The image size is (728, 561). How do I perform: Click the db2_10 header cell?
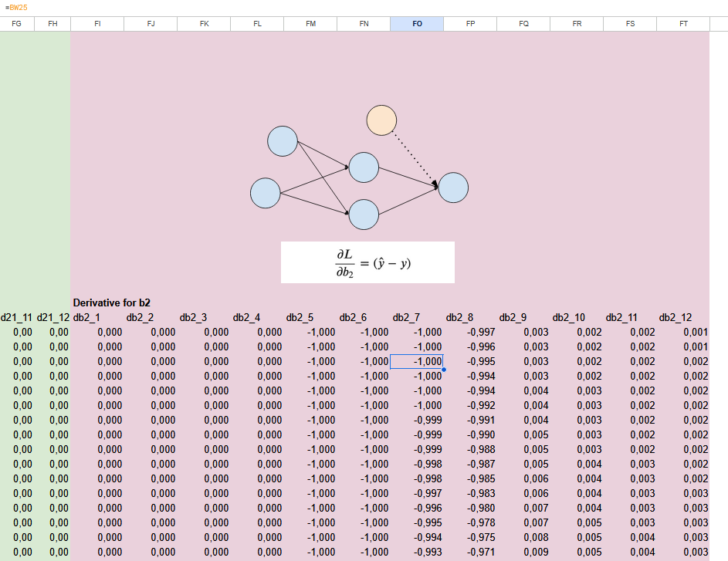point(569,317)
